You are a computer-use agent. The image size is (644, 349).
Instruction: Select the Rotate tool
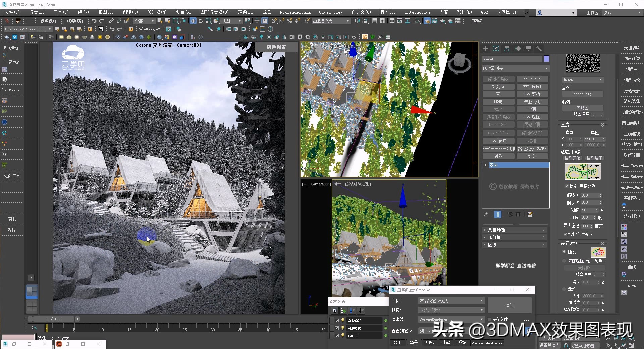tap(201, 21)
